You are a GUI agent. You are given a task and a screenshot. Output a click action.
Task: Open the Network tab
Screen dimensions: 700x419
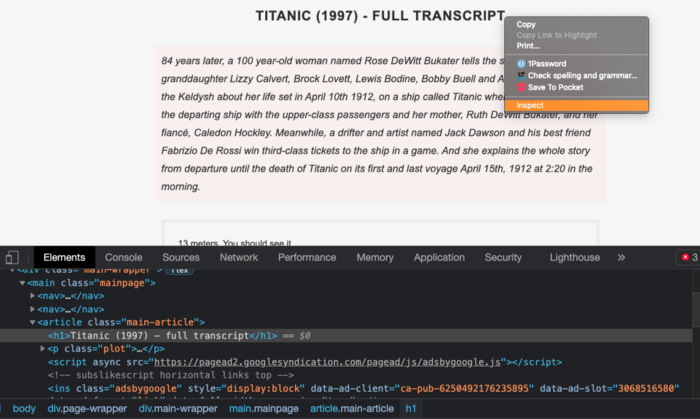tap(238, 257)
